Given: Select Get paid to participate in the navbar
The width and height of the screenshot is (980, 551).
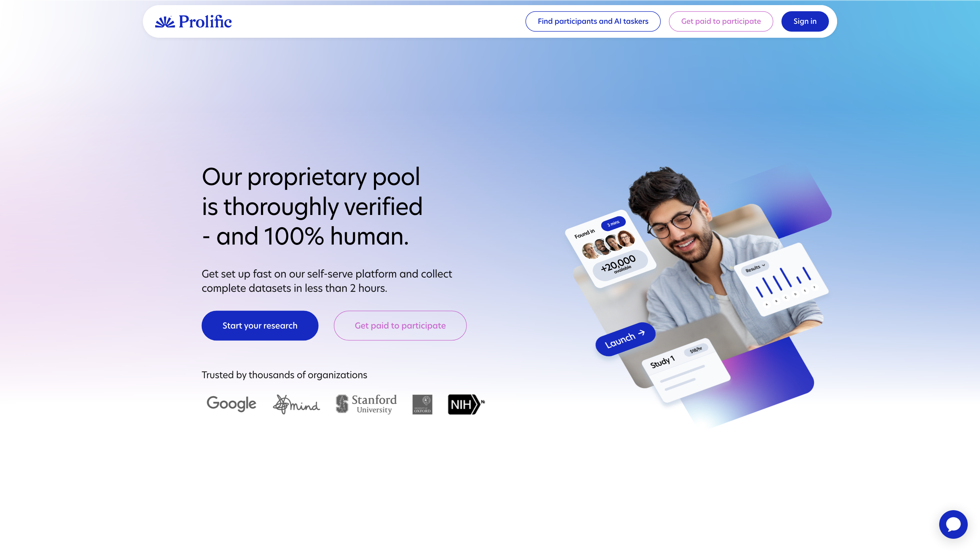Looking at the screenshot, I should [x=721, y=21].
